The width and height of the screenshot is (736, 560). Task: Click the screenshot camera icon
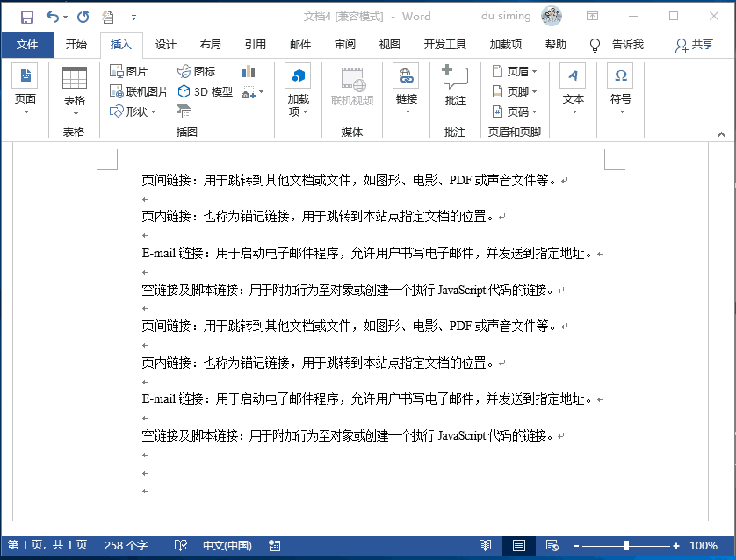249,92
